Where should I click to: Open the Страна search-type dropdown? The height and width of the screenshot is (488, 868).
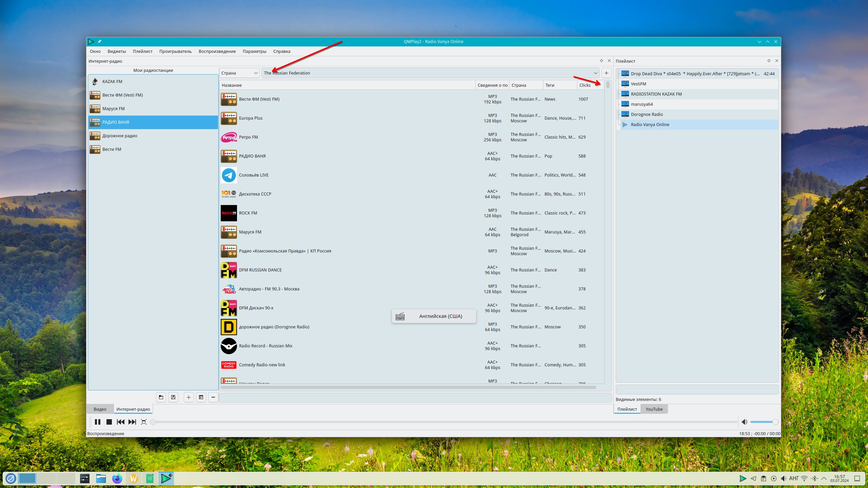[x=239, y=73]
